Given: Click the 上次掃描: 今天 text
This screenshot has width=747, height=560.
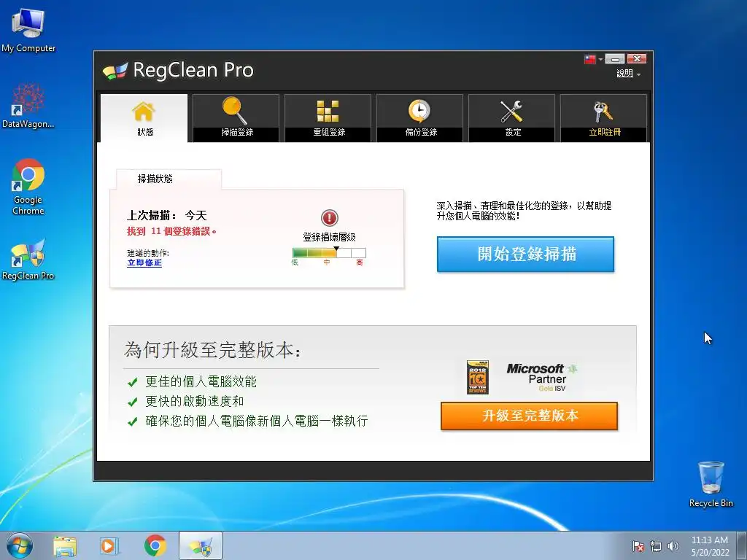Looking at the screenshot, I should click(167, 216).
